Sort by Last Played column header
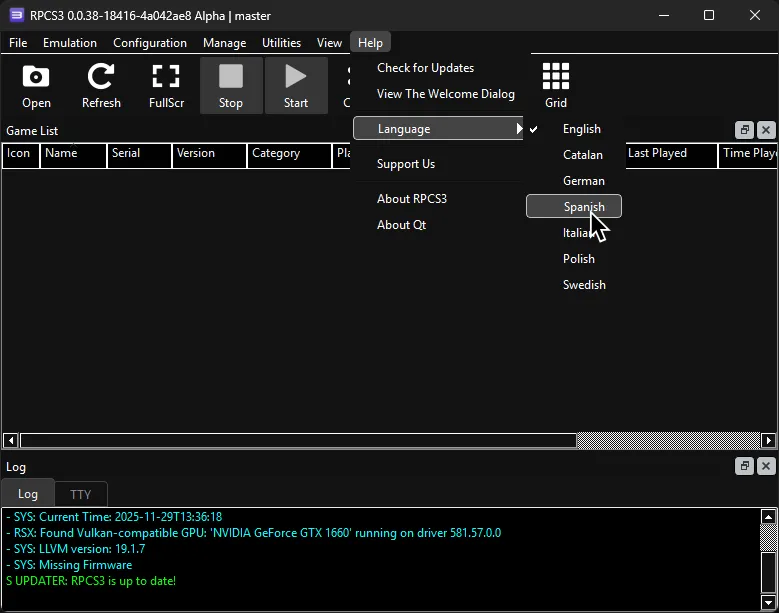The image size is (779, 613). [671, 155]
